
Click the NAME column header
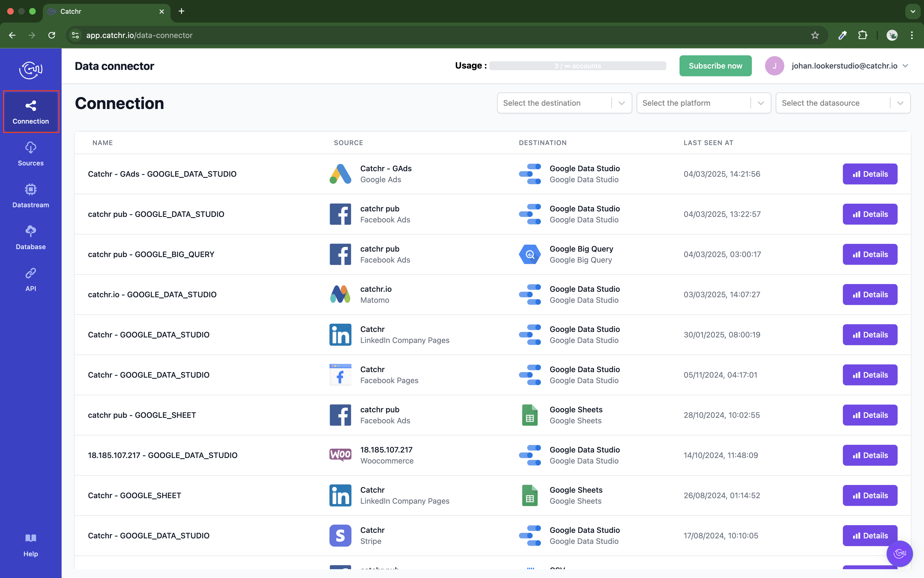click(x=102, y=143)
